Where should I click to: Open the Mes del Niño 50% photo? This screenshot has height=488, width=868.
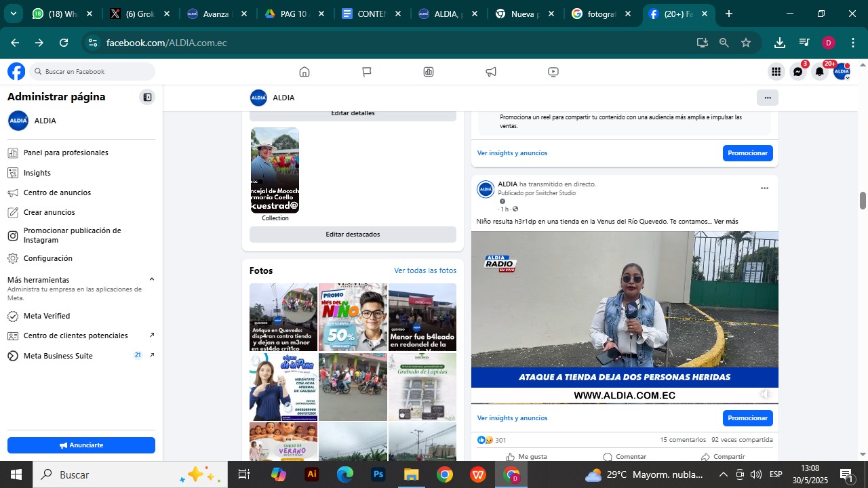pos(353,317)
